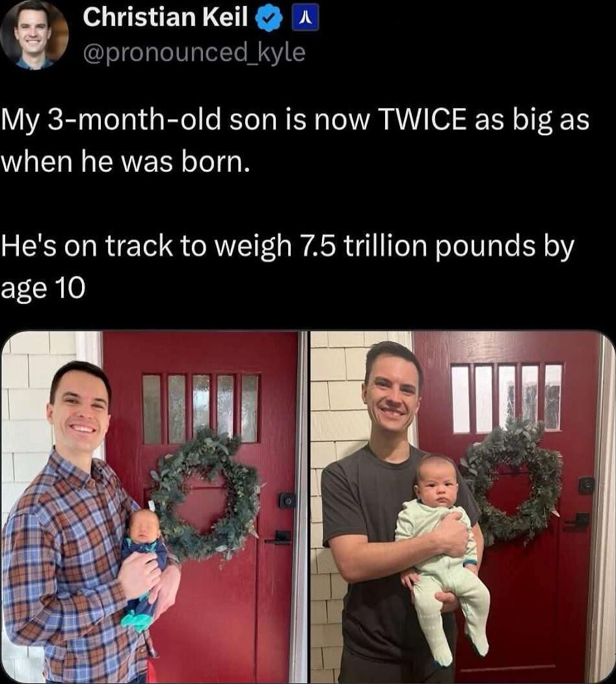
Task: Click the newborn in the navy outfit
Action: [143, 567]
